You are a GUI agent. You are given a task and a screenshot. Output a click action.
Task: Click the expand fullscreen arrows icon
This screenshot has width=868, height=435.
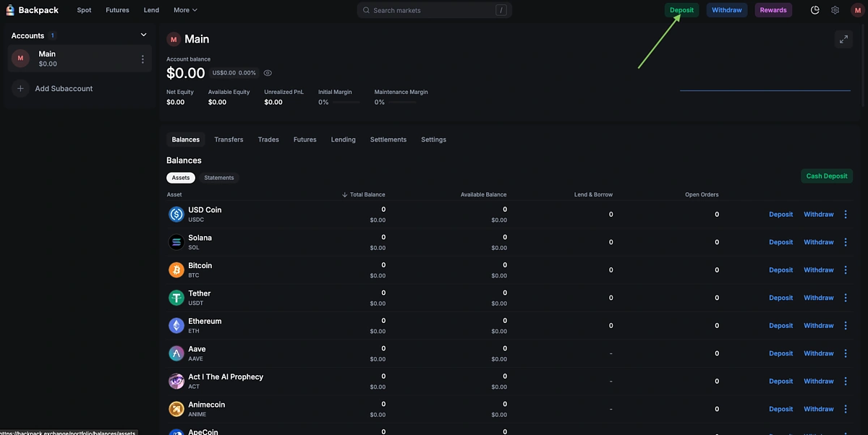click(x=843, y=40)
